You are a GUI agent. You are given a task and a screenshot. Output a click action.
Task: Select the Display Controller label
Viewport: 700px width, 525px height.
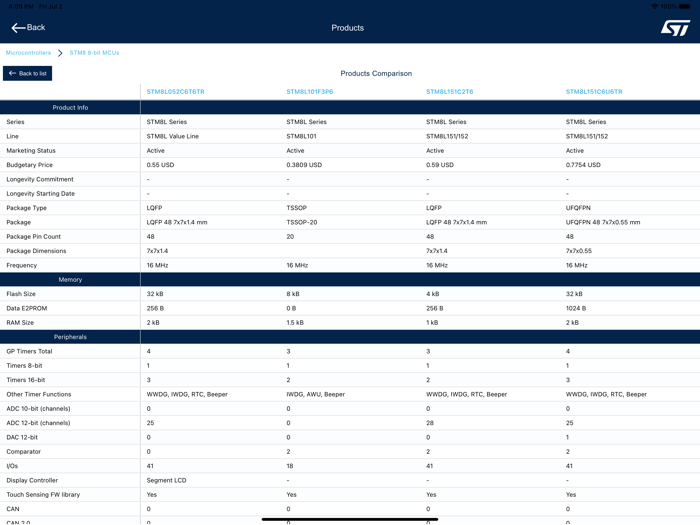tap(32, 480)
